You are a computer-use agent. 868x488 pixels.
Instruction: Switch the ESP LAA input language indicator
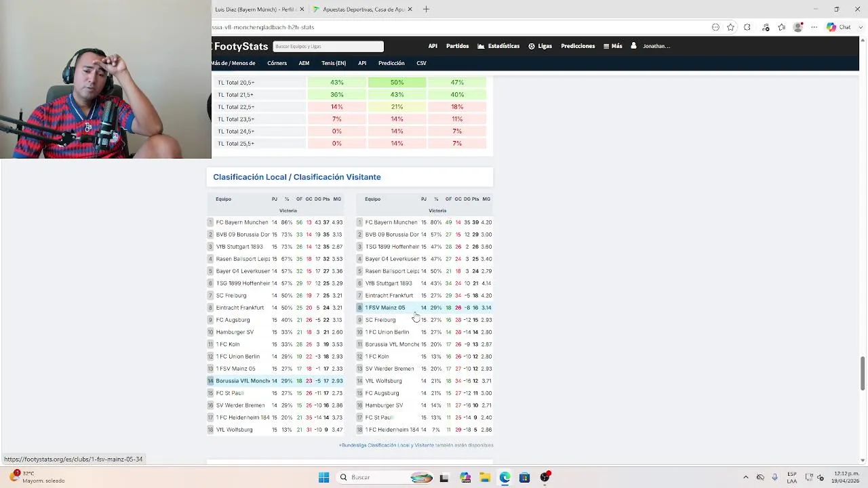[792, 477]
